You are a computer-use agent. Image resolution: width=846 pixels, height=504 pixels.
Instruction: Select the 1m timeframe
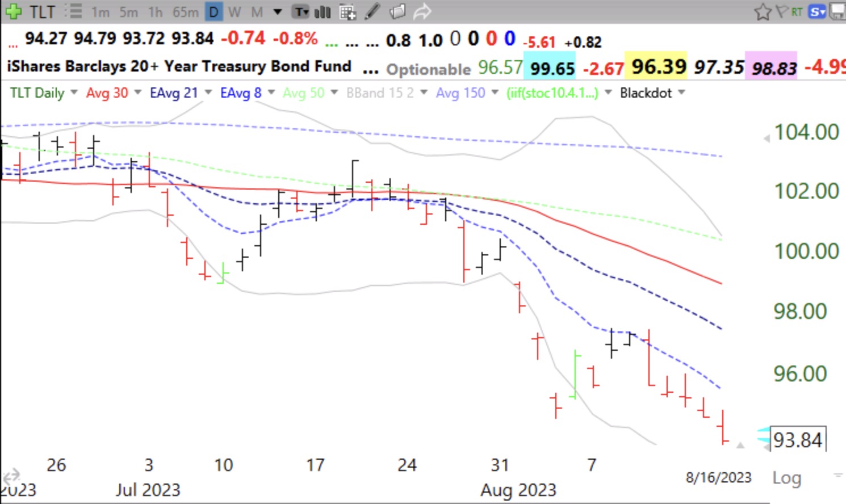tap(100, 12)
